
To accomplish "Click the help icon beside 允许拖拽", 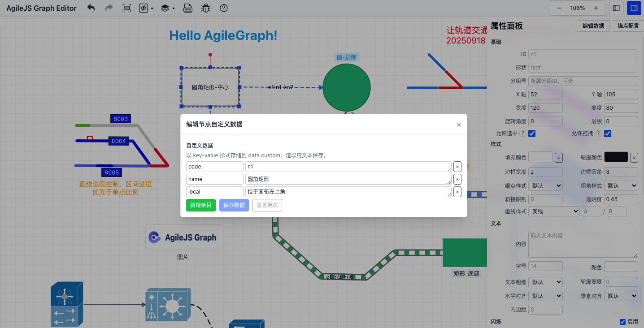I will [599, 134].
